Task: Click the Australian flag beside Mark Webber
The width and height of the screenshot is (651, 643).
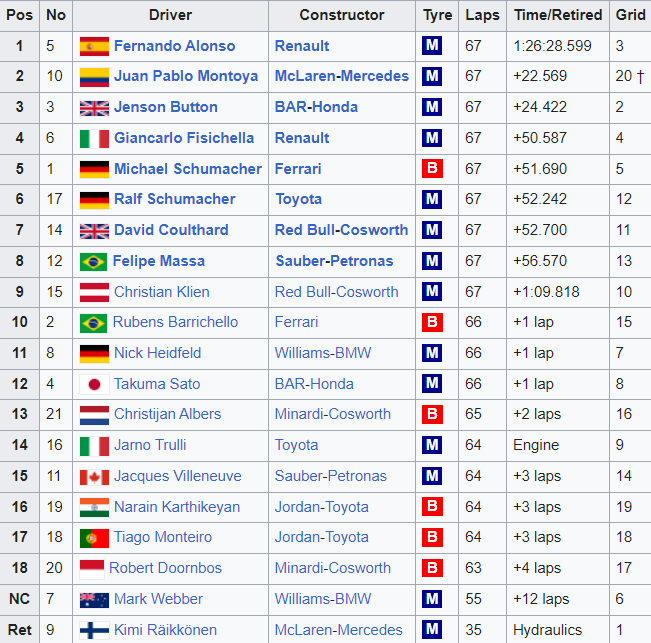Action: click(x=94, y=600)
